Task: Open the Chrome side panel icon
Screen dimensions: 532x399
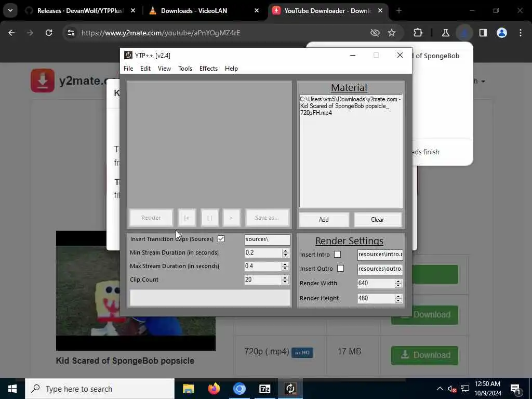Action: pyautogui.click(x=483, y=33)
